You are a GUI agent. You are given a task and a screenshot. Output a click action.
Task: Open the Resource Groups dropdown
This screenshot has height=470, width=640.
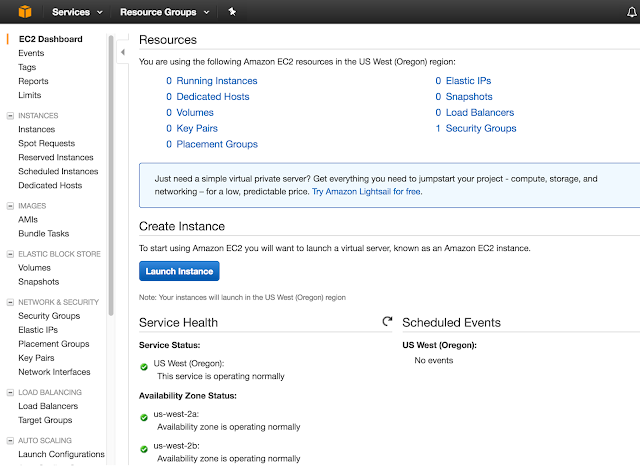tap(164, 12)
